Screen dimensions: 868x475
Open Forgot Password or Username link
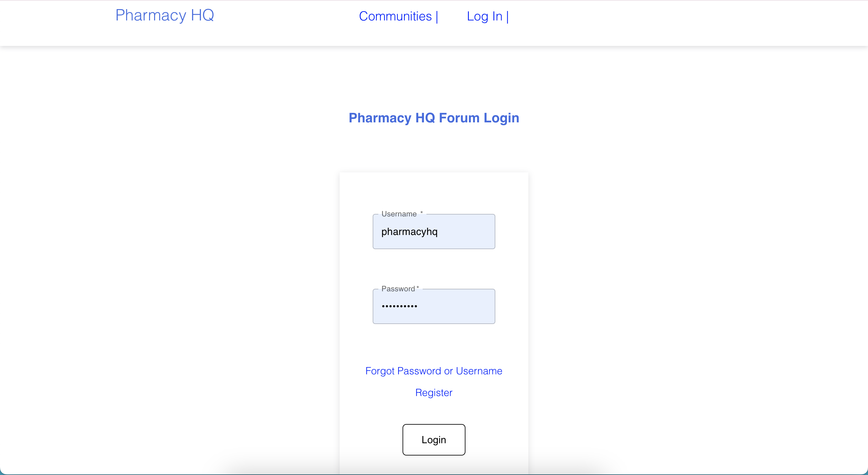pos(434,371)
